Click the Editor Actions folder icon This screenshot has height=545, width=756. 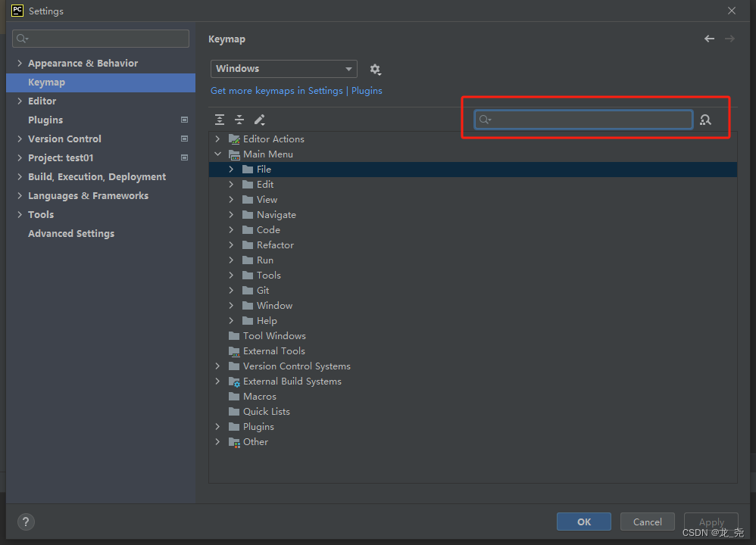click(x=234, y=139)
